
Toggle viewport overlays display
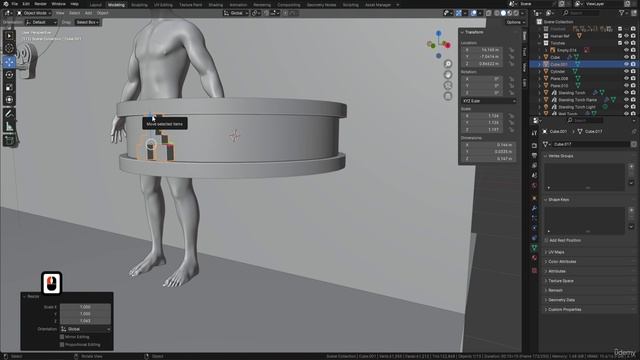click(473, 13)
